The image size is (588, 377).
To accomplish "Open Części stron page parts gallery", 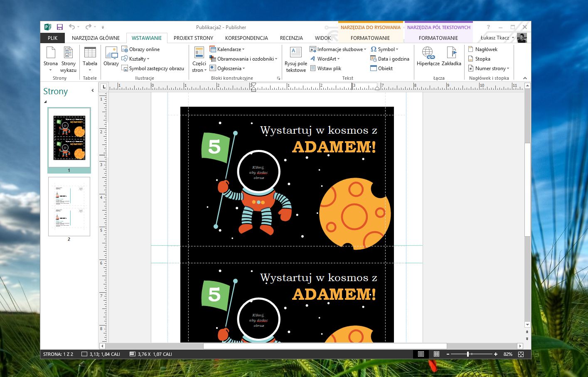I will click(x=199, y=59).
